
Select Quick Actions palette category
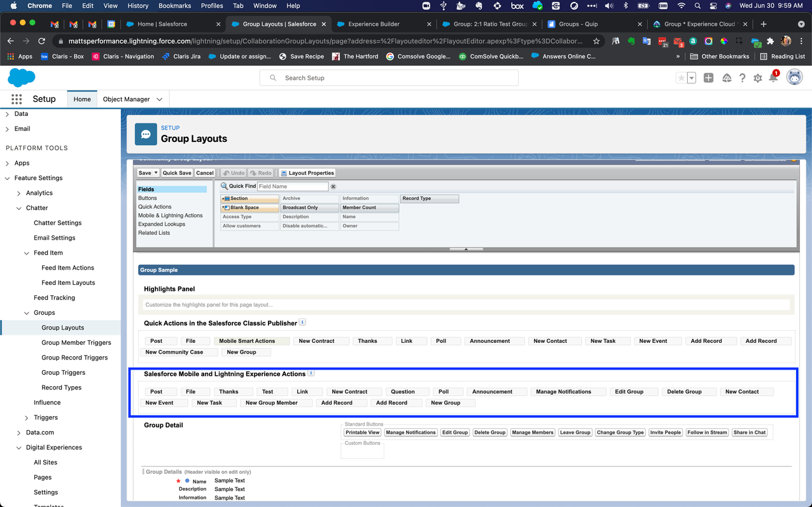click(x=155, y=207)
